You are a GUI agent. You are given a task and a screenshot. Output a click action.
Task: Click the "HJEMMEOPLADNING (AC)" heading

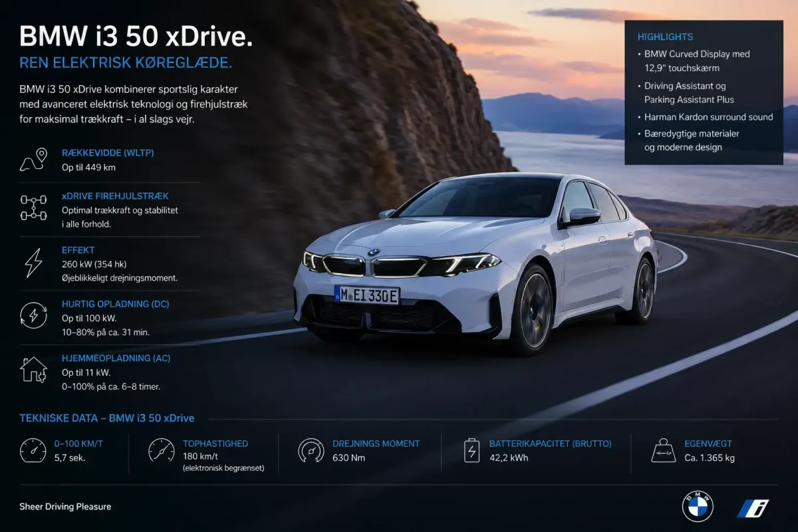pos(116,358)
